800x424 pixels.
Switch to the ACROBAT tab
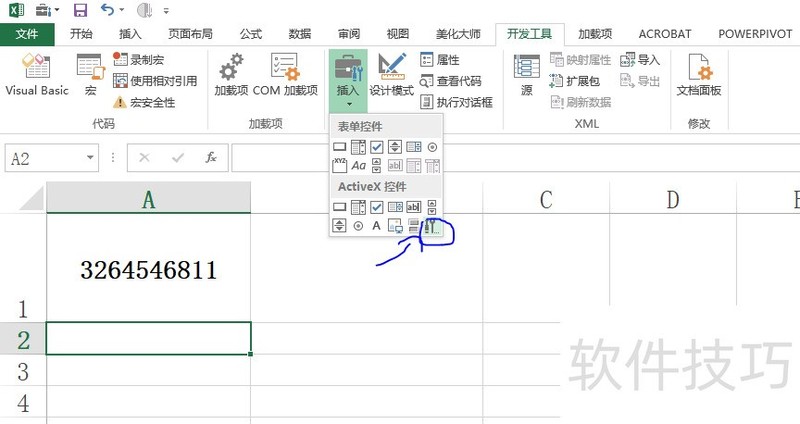(x=665, y=34)
